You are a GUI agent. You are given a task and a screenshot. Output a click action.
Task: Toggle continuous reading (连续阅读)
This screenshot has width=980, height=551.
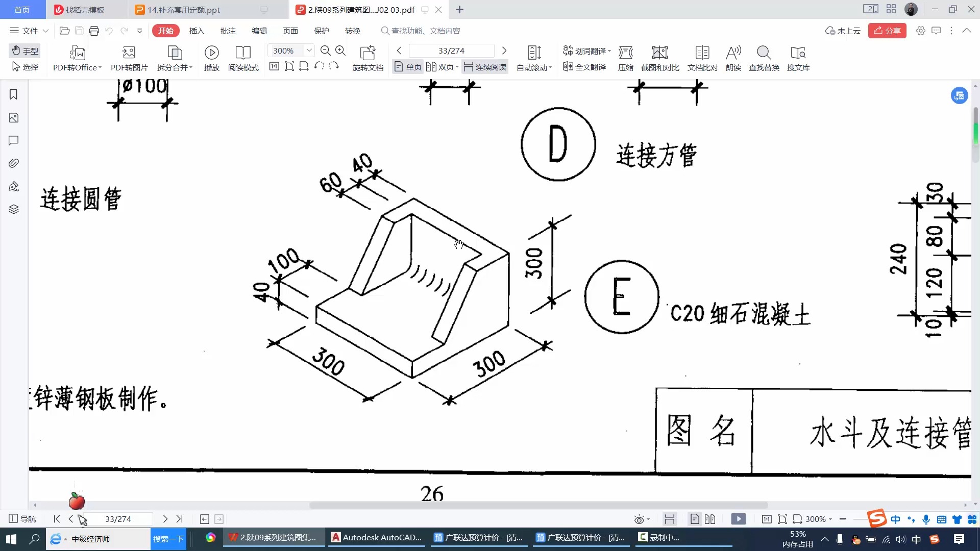pos(485,67)
